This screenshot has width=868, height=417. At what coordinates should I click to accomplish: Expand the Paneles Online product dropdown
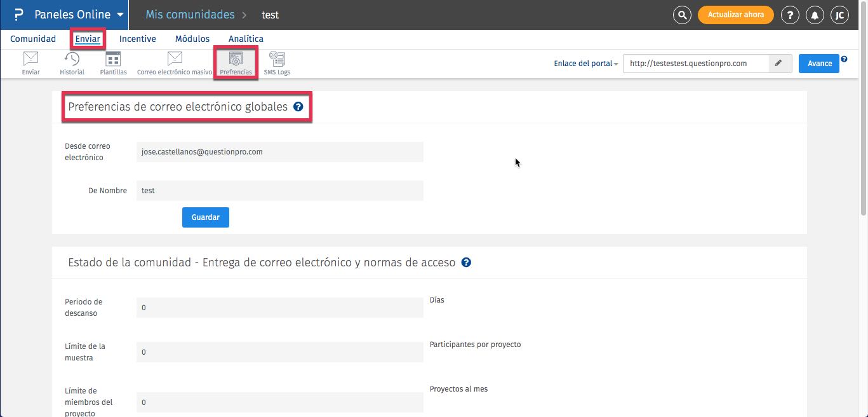[x=118, y=15]
